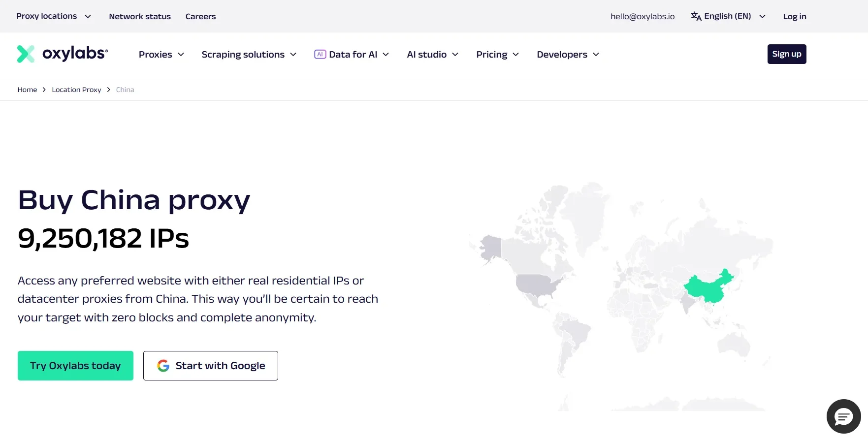Open the Log in link
Viewport: 868px width, 441px height.
point(795,16)
